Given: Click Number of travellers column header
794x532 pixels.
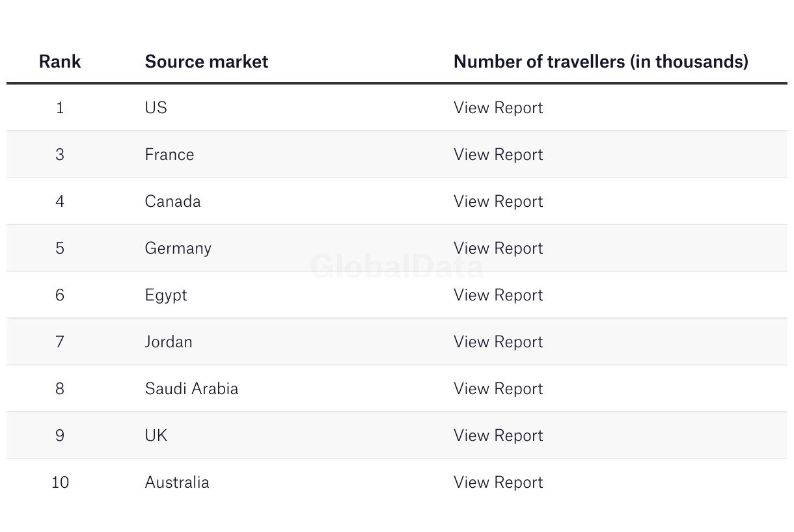Looking at the screenshot, I should (x=600, y=62).
